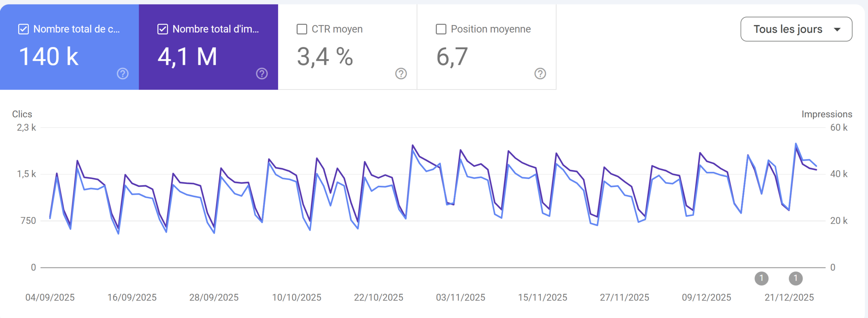Open help for total clicks metric
Image resolution: width=868 pixels, height=318 pixels.
[x=122, y=73]
